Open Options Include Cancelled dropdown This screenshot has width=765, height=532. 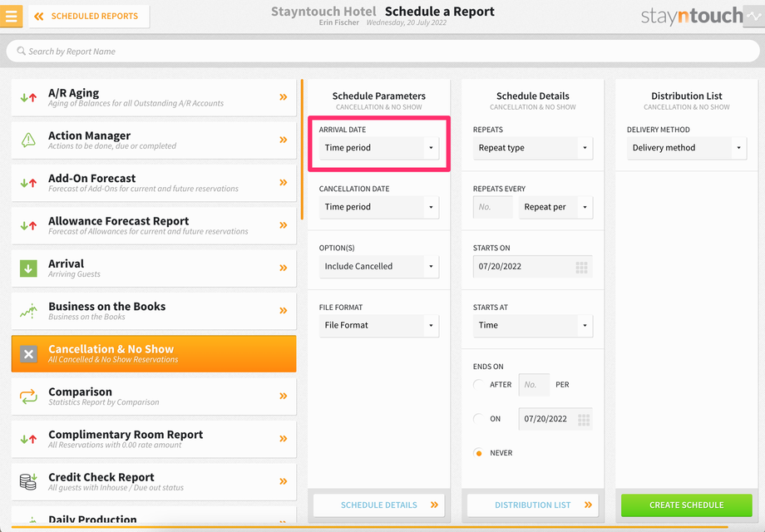click(x=379, y=266)
